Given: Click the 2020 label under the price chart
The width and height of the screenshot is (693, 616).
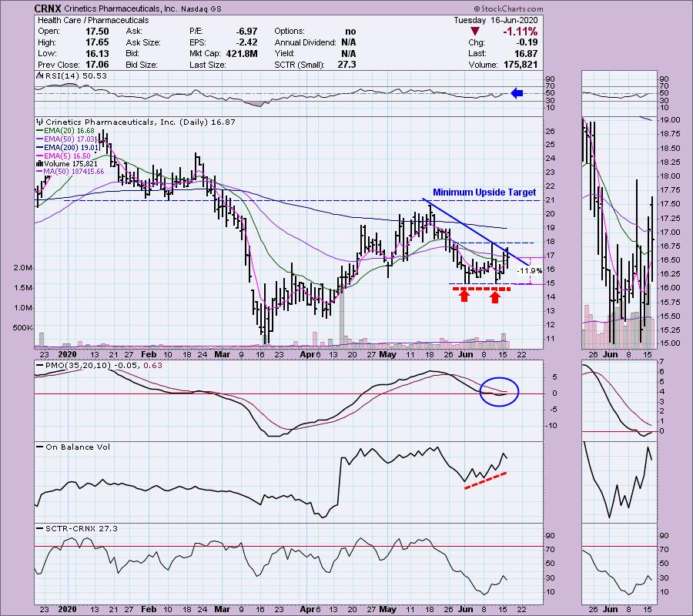Looking at the screenshot, I should pos(68,354).
